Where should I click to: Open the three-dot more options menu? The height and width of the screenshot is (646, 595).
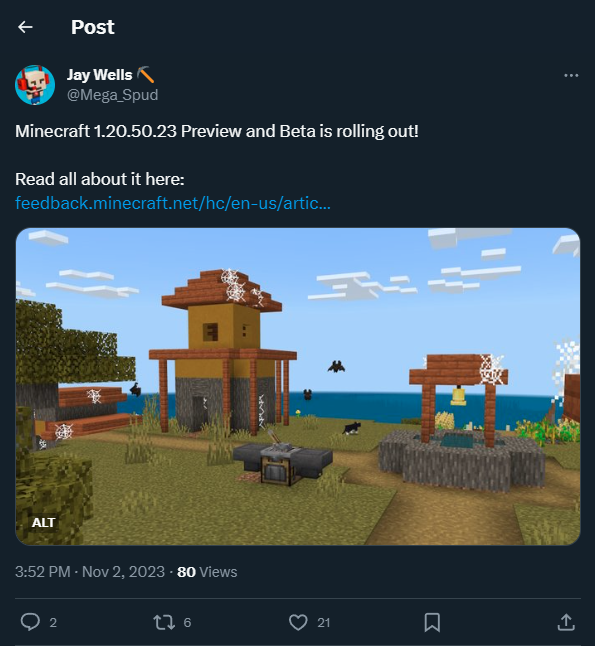coord(571,75)
